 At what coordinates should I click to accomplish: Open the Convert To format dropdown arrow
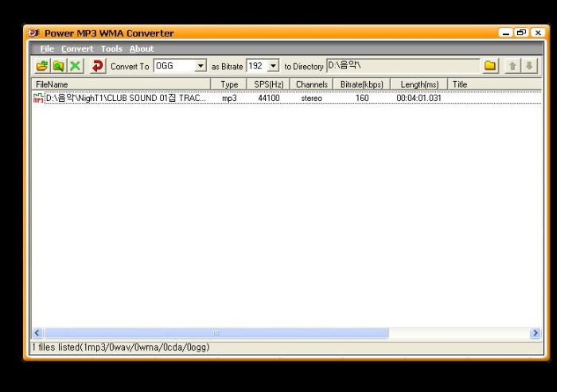[200, 66]
